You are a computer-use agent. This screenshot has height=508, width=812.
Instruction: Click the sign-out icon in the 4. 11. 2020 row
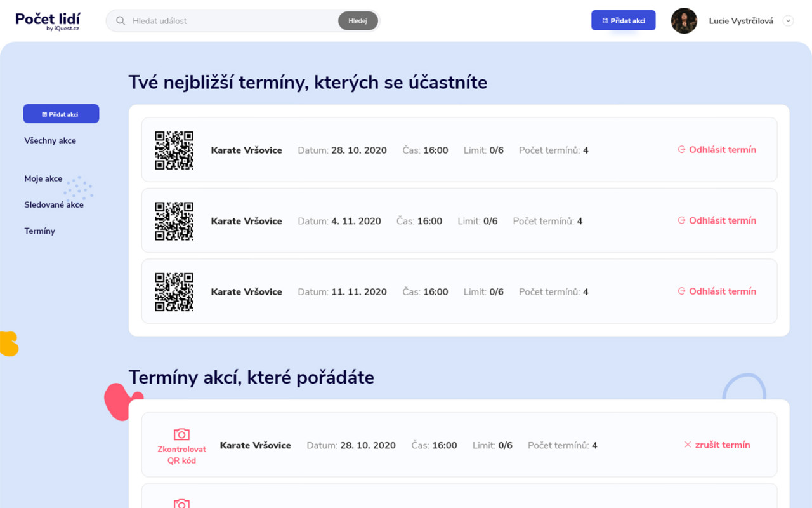click(x=681, y=220)
